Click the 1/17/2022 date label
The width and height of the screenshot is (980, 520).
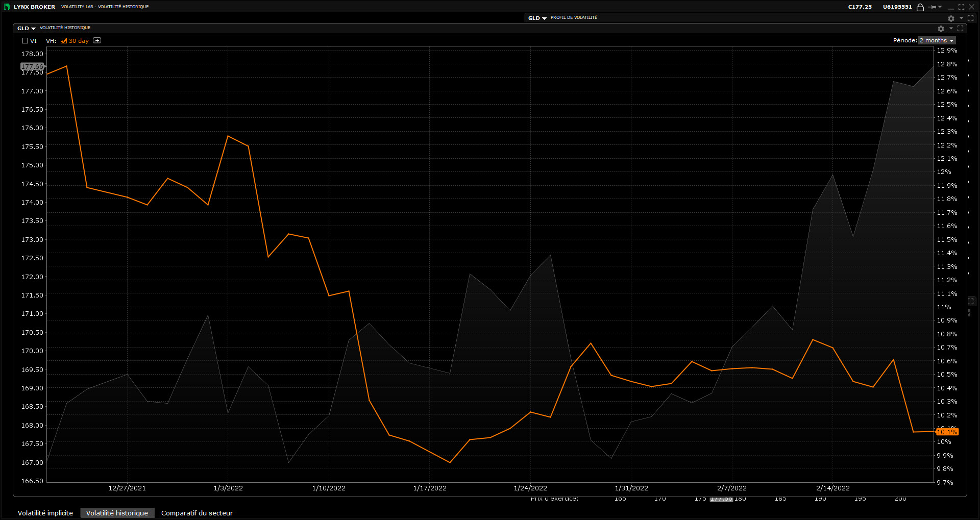tap(430, 488)
